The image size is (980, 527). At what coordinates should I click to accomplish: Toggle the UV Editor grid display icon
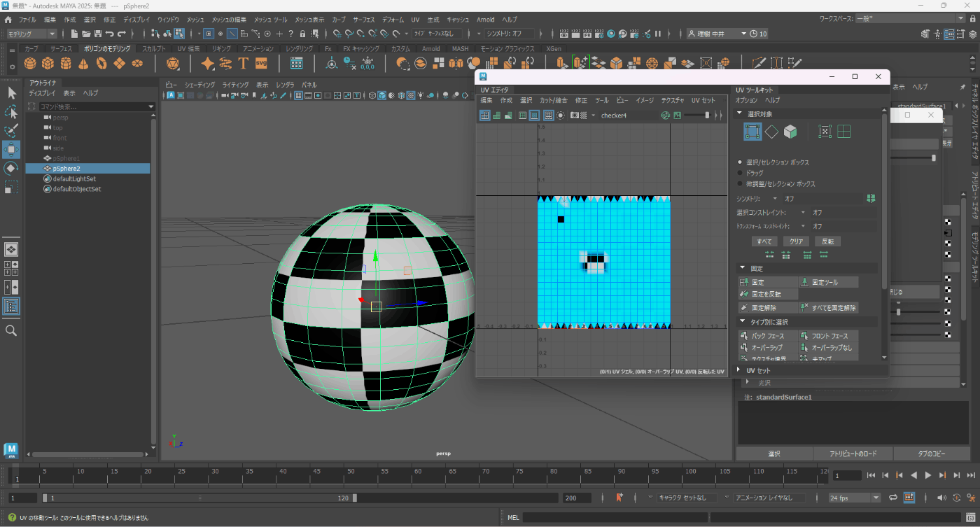(549, 115)
